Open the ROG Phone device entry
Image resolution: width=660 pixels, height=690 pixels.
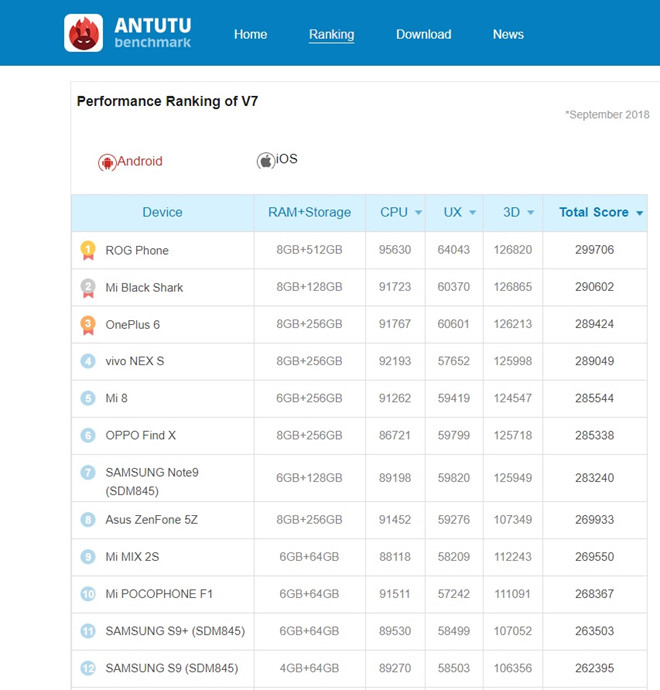coord(137,250)
